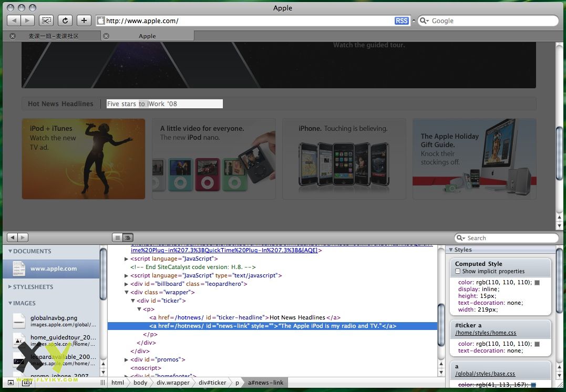Select the a#news-link breadcrumb

point(266,383)
